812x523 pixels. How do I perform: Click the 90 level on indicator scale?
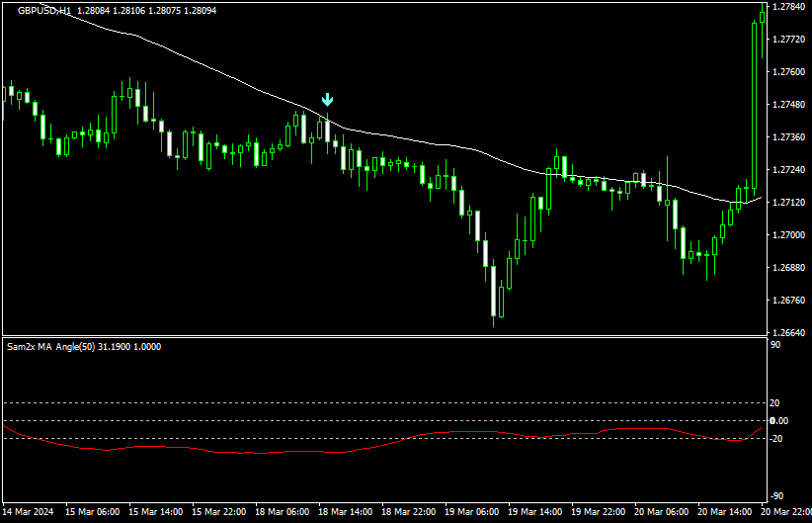coord(775,345)
